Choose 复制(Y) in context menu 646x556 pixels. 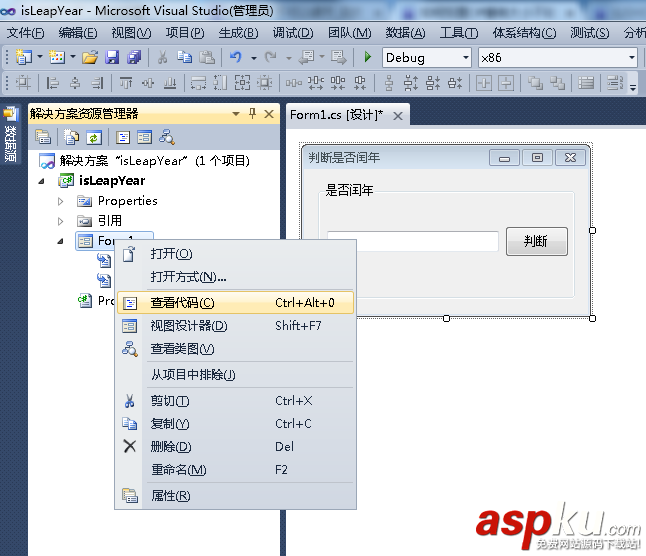(235, 424)
